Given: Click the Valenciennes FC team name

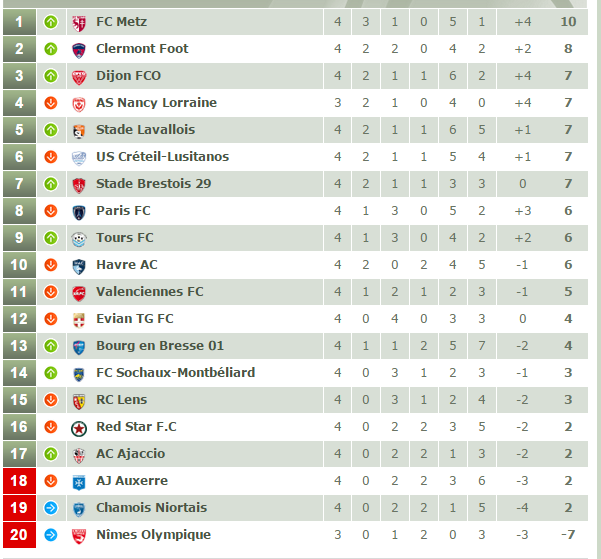Looking at the screenshot, I should 150,292.
